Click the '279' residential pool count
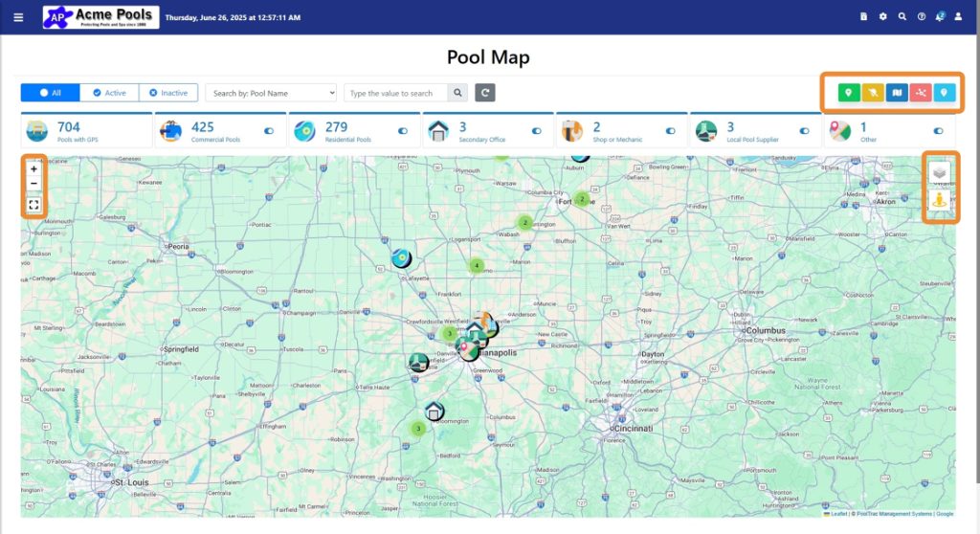Viewport: 980px width, 534px height. click(336, 127)
